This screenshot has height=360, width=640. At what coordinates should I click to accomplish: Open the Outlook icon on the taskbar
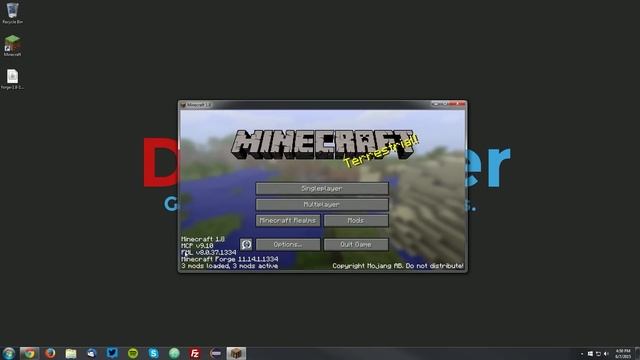coord(91,353)
